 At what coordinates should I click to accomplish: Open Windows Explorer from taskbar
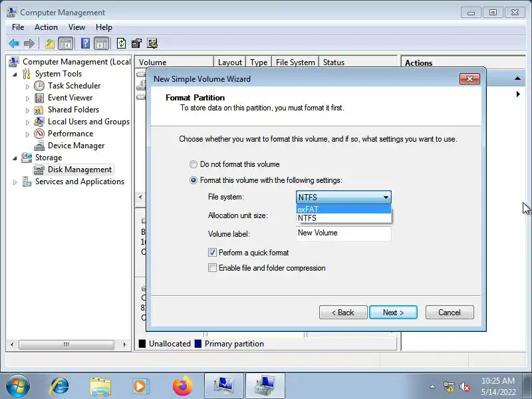[100, 386]
